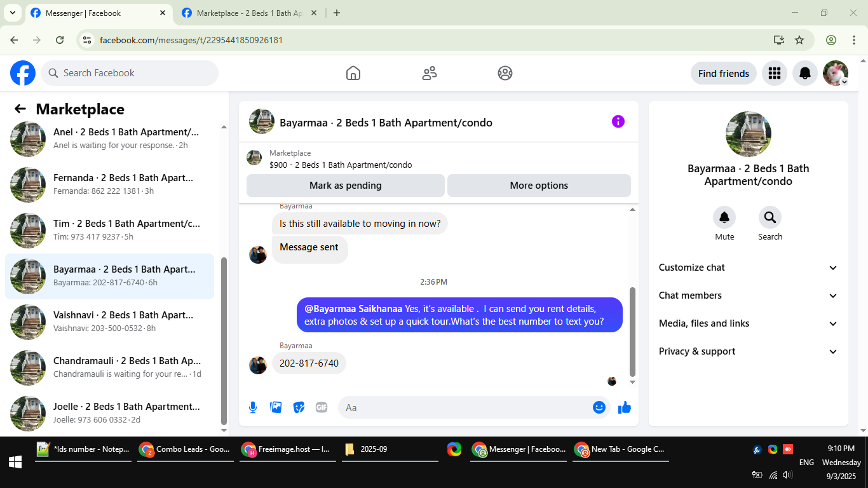Open a new browser tab
868x488 pixels.
pos(337,13)
